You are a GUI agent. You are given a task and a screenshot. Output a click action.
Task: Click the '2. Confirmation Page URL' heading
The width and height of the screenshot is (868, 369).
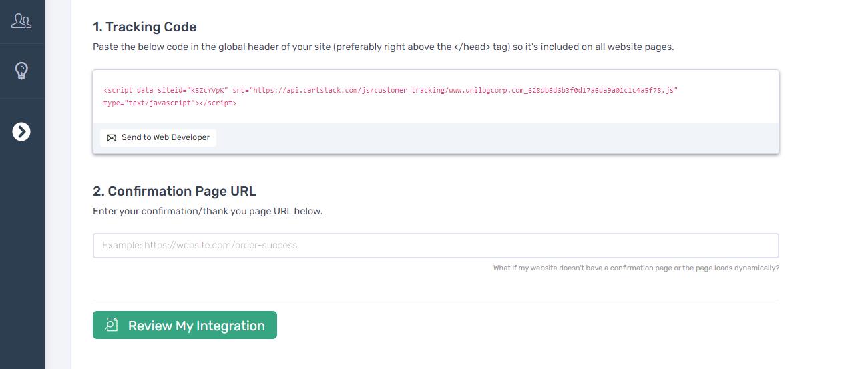174,191
